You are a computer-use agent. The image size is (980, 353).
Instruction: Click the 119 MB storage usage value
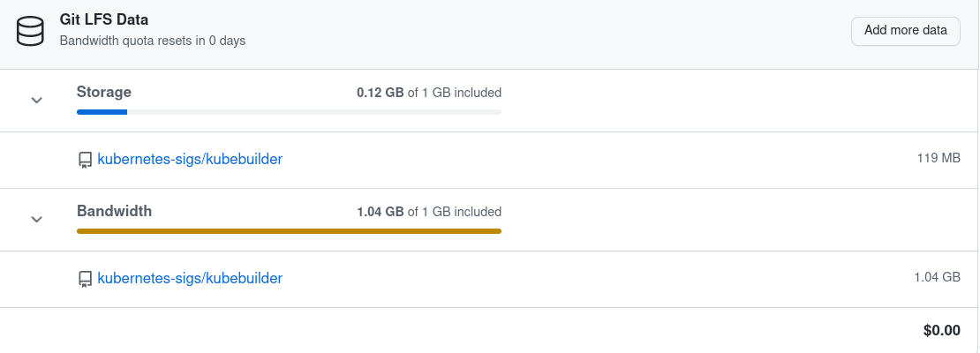(939, 159)
